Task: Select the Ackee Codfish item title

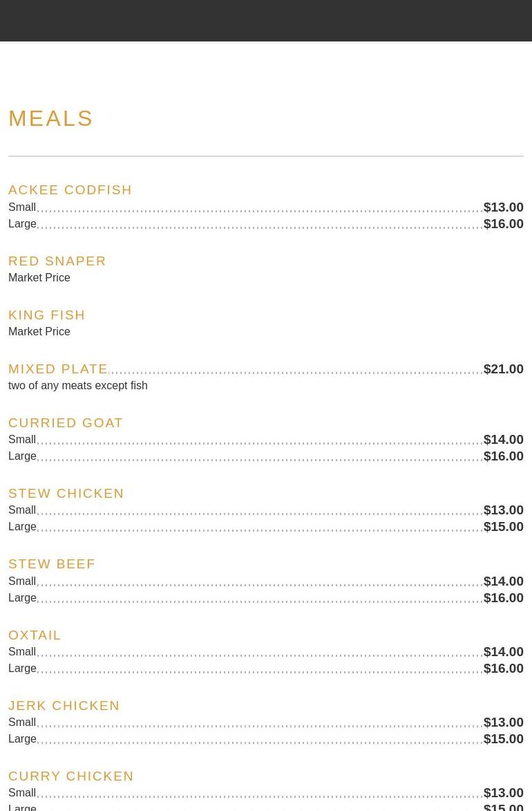Action: (70, 189)
